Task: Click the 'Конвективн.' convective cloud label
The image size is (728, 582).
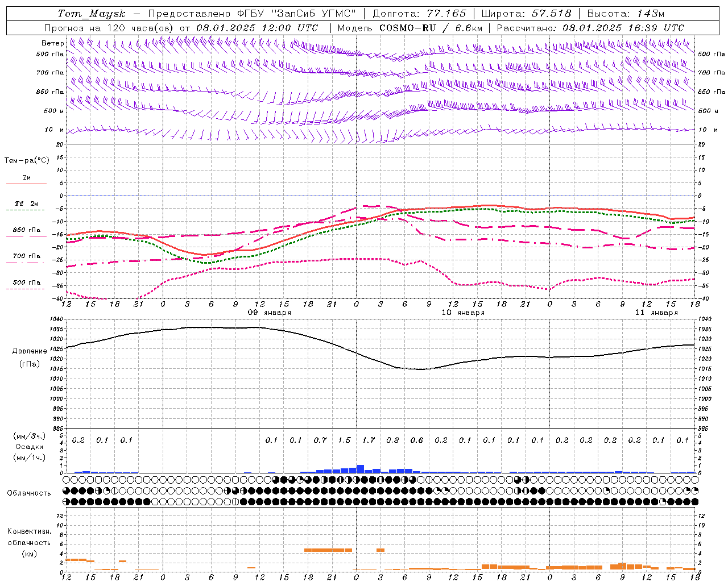Action: pos(29,531)
